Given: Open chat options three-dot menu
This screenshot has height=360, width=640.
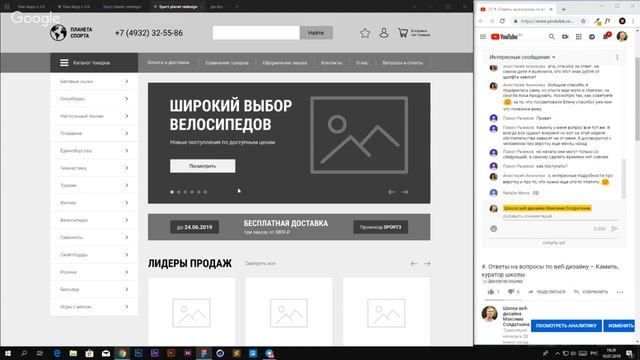Looking at the screenshot, I should click(617, 58).
